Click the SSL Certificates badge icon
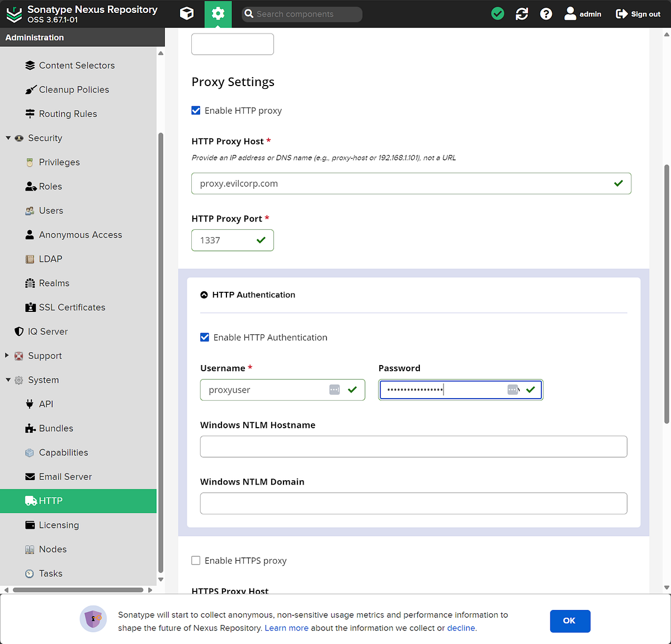 pos(30,307)
